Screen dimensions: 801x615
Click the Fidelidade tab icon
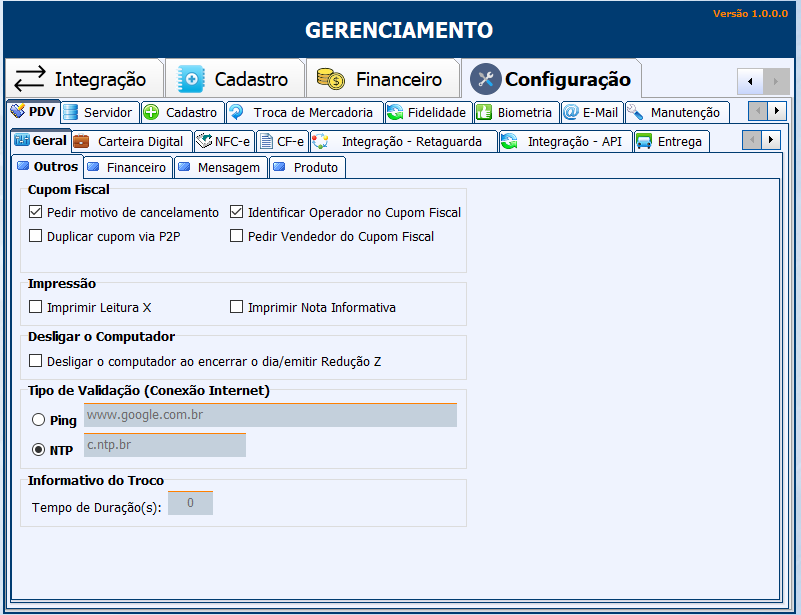click(395, 112)
